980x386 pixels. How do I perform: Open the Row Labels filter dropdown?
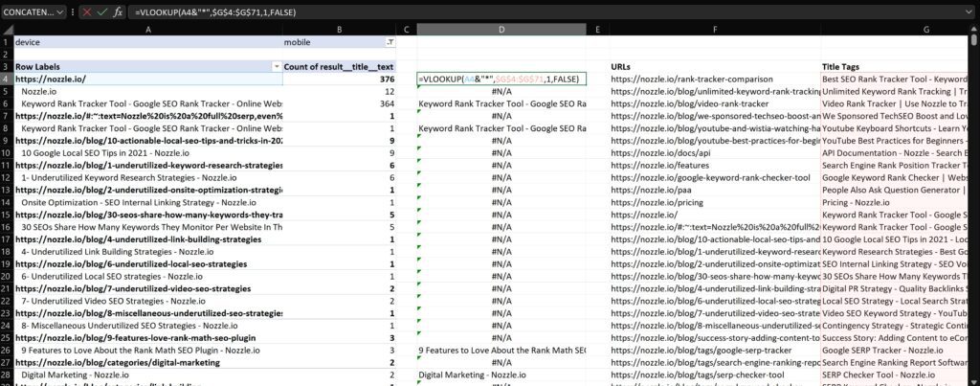277,66
